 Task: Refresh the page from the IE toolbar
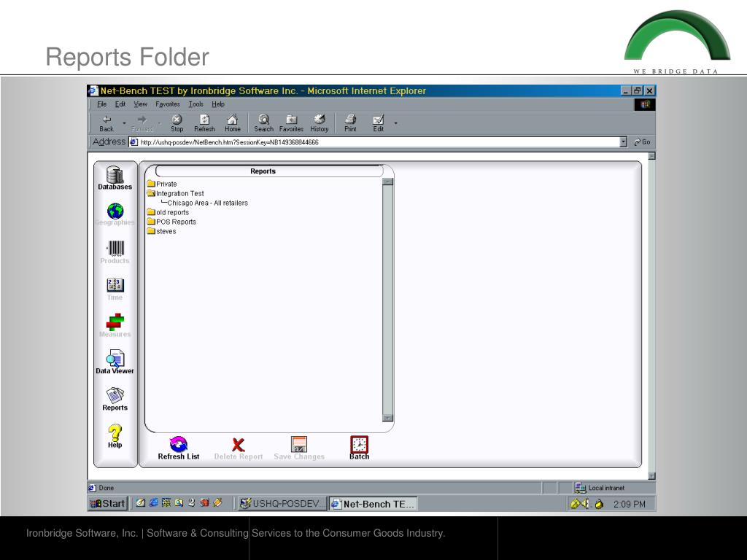[204, 122]
